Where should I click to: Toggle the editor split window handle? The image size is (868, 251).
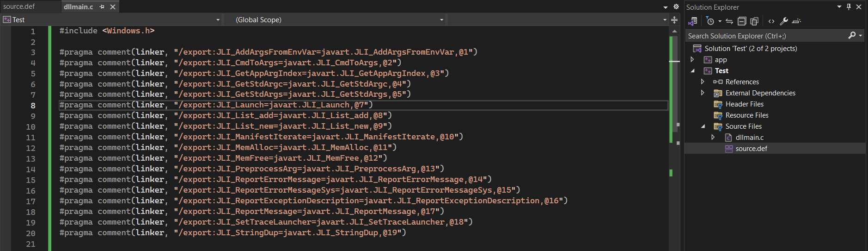(x=674, y=20)
